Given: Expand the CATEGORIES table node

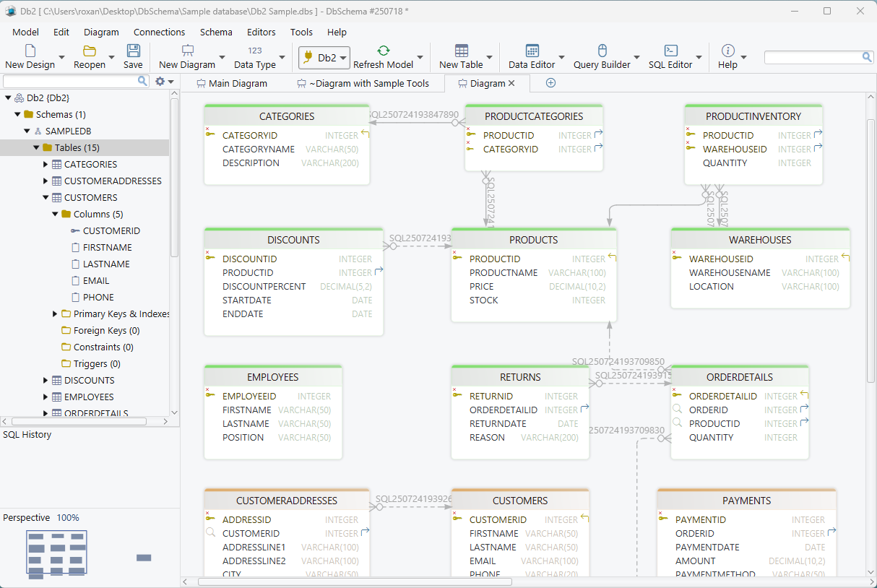Looking at the screenshot, I should tap(46, 164).
